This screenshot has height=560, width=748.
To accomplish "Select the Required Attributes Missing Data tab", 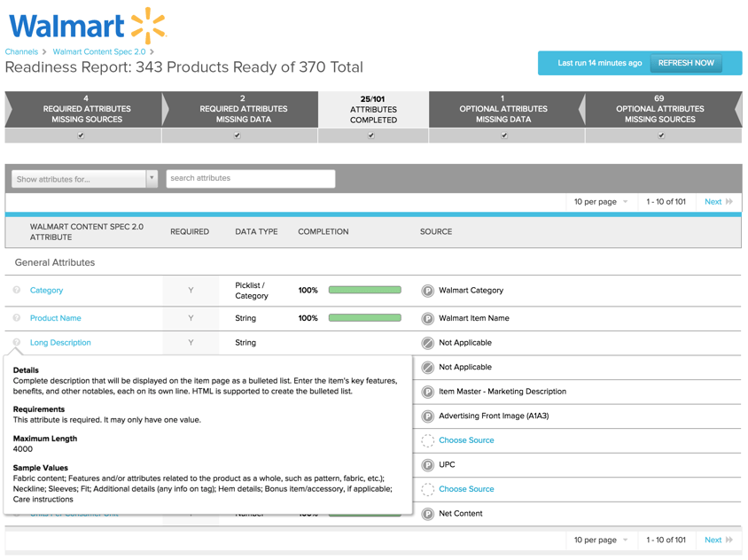I will pos(243,109).
